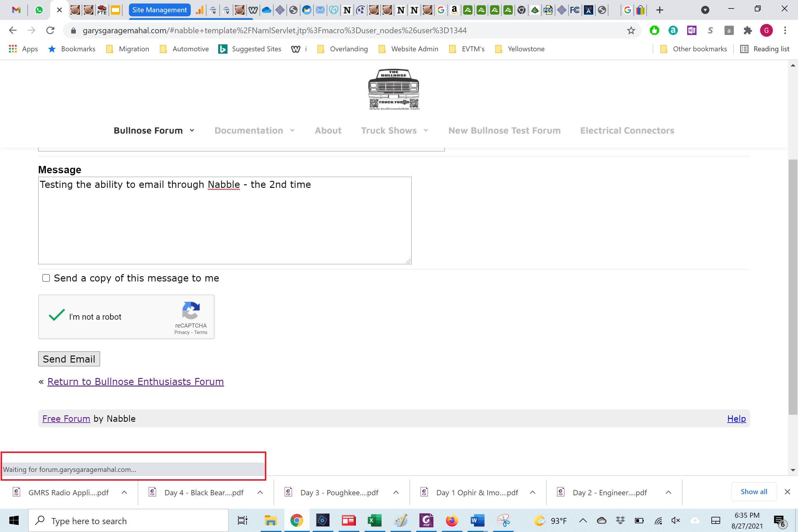Click the OneNote clipper extension icon
The height and width of the screenshot is (532, 798).
(692, 31)
